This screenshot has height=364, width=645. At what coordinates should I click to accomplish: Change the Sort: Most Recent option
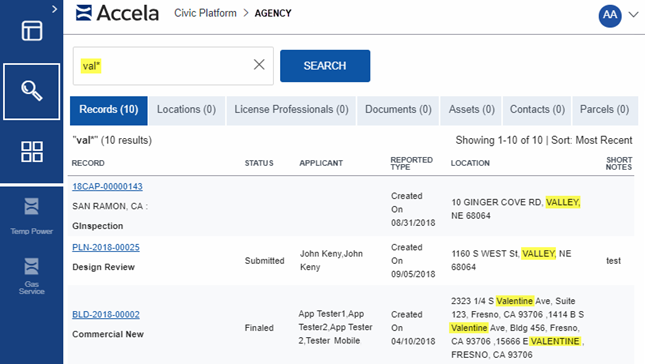[592, 140]
